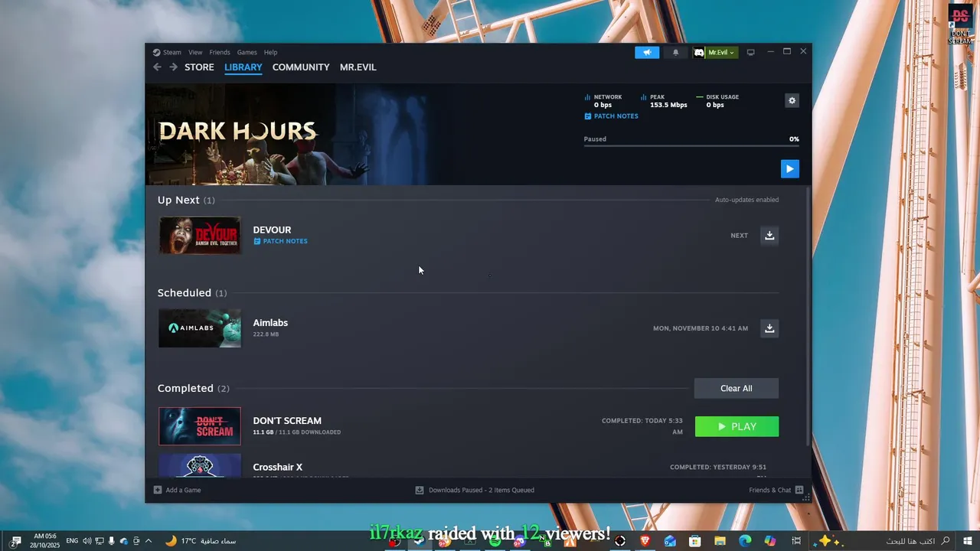Viewport: 980px width, 551px height.
Task: Expand the Mr.Evil account dropdown
Action: click(714, 52)
